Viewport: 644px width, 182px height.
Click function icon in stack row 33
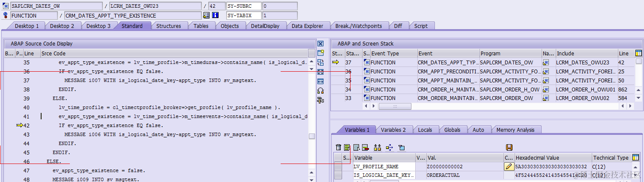click(x=367, y=98)
